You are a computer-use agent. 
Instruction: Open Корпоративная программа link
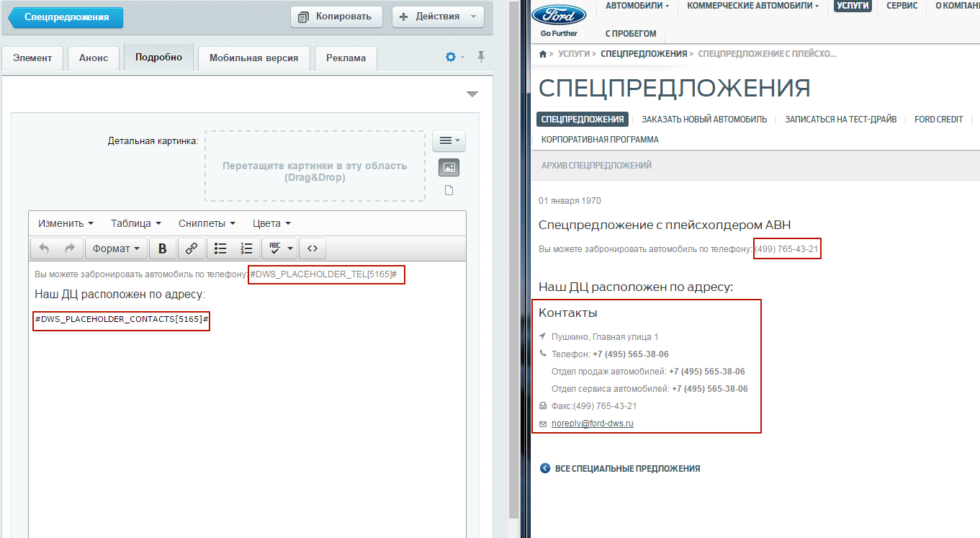point(600,140)
